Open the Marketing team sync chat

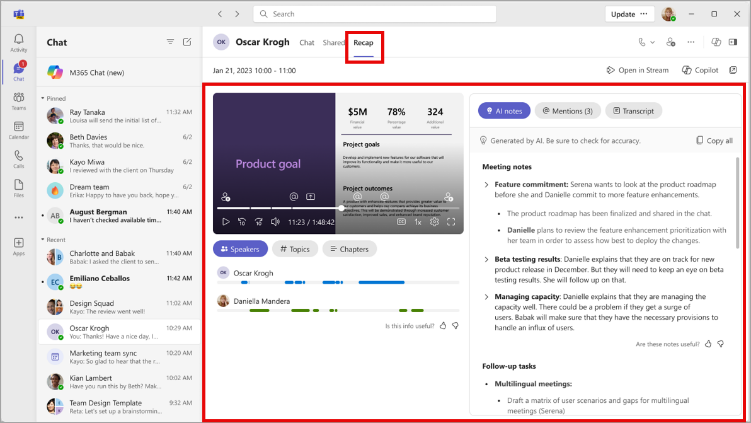pos(119,357)
